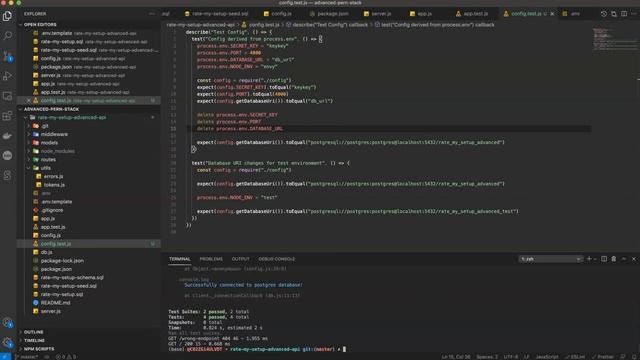Open tokens.js in utils folder
This screenshot has height=360, width=640.
click(54, 185)
